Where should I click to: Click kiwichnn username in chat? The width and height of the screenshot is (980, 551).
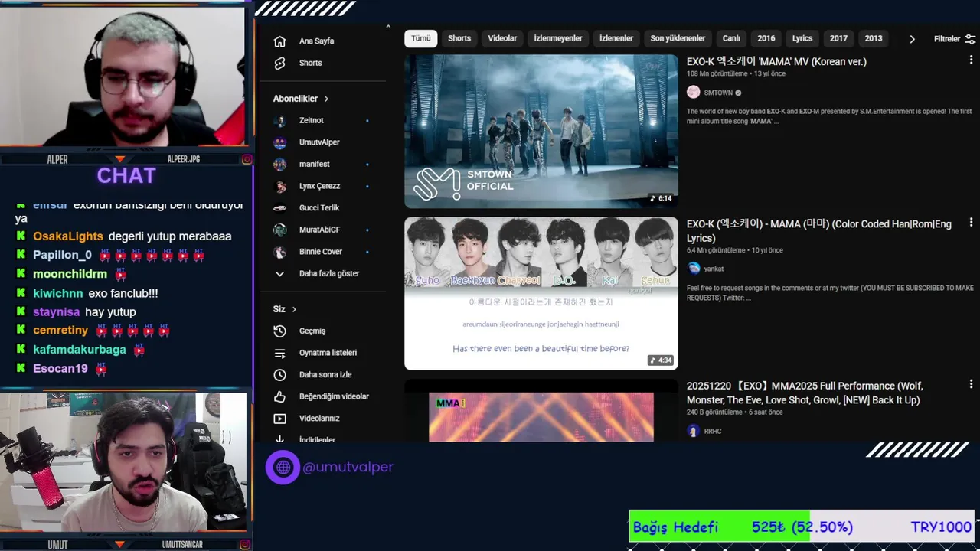point(58,293)
